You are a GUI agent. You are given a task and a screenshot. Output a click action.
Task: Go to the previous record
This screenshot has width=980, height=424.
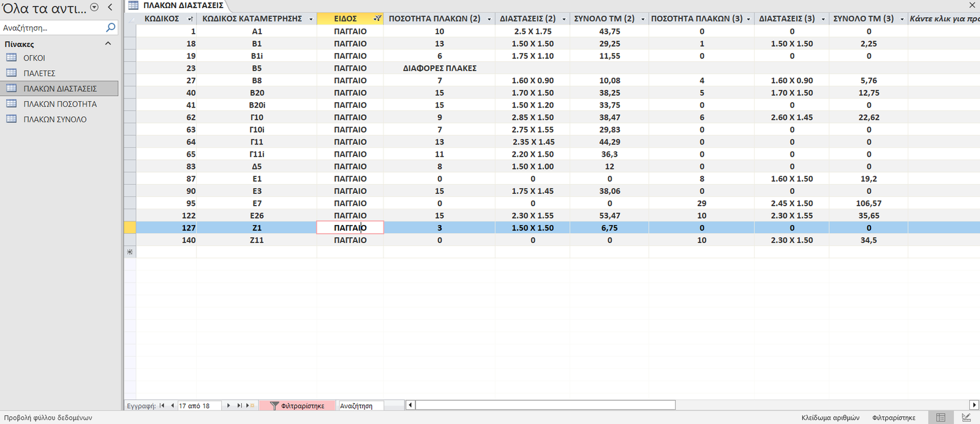click(173, 406)
